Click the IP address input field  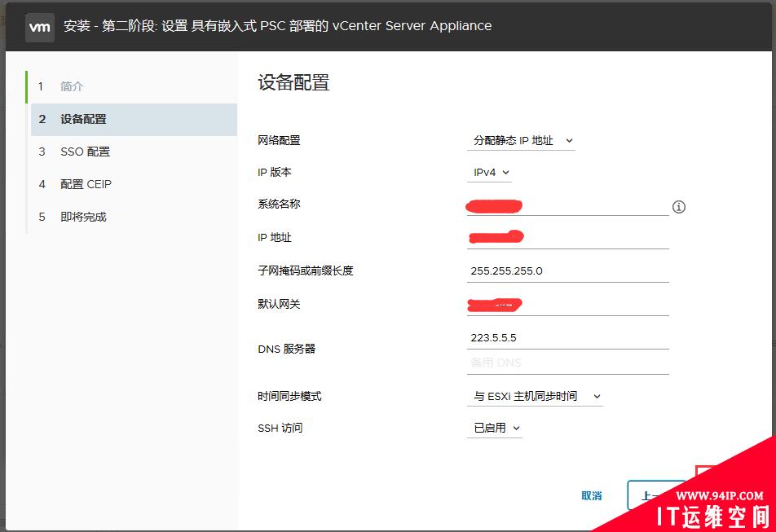tap(567, 239)
